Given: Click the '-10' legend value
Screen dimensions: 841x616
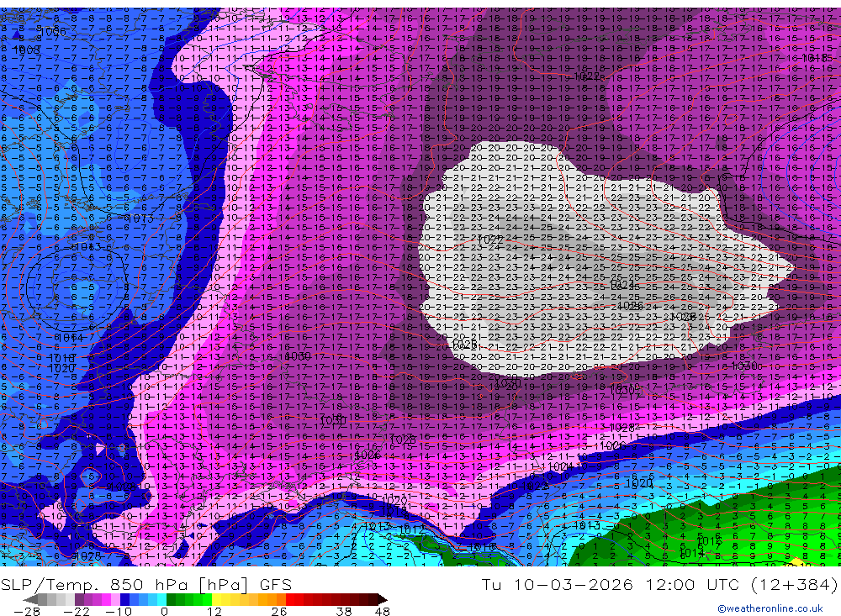Looking at the screenshot, I should (x=119, y=612).
